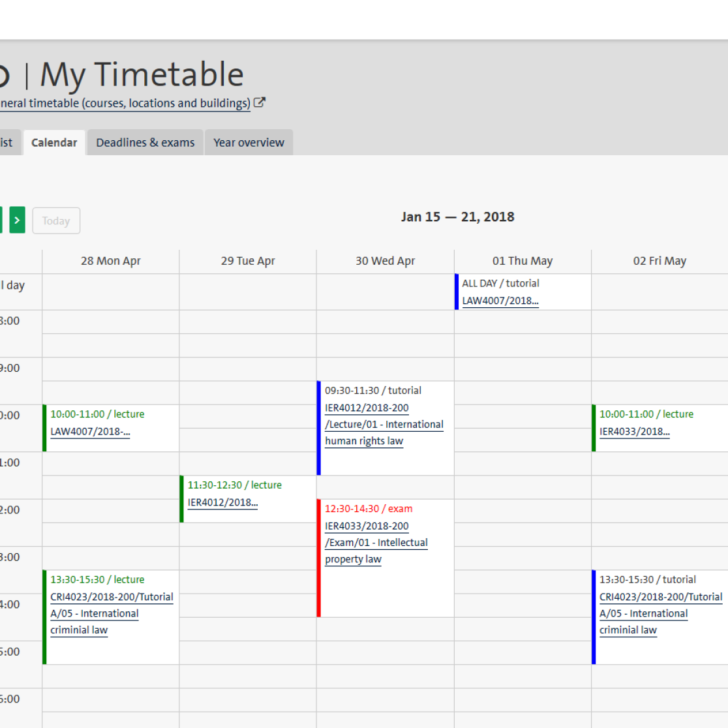
Task: Open the Deadlines & exams tab
Action: 145,143
